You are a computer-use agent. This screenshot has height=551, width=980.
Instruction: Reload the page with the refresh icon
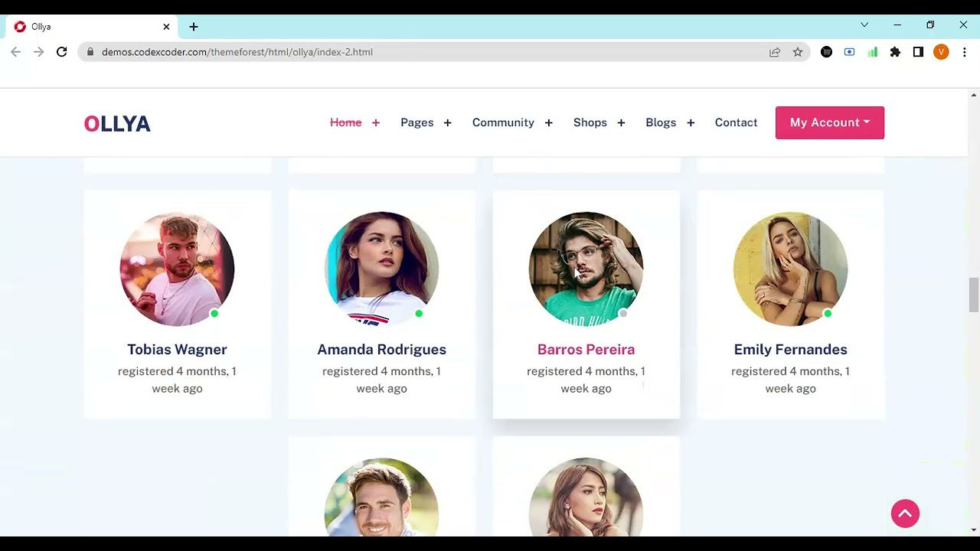click(x=62, y=52)
